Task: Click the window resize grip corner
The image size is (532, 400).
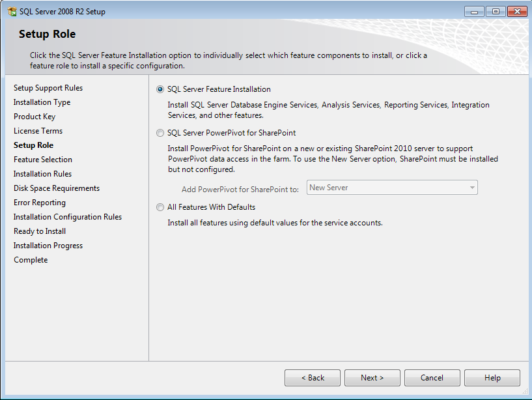Action: pos(525,392)
